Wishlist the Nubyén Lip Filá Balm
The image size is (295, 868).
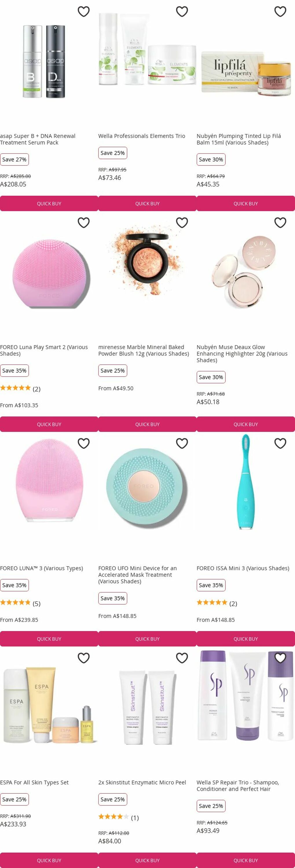280,12
